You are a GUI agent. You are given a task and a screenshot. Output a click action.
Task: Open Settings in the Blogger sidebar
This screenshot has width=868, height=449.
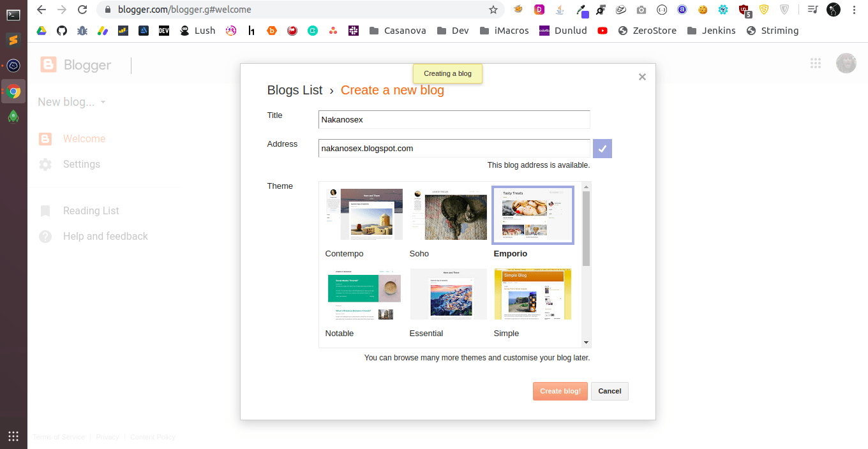[x=82, y=164]
